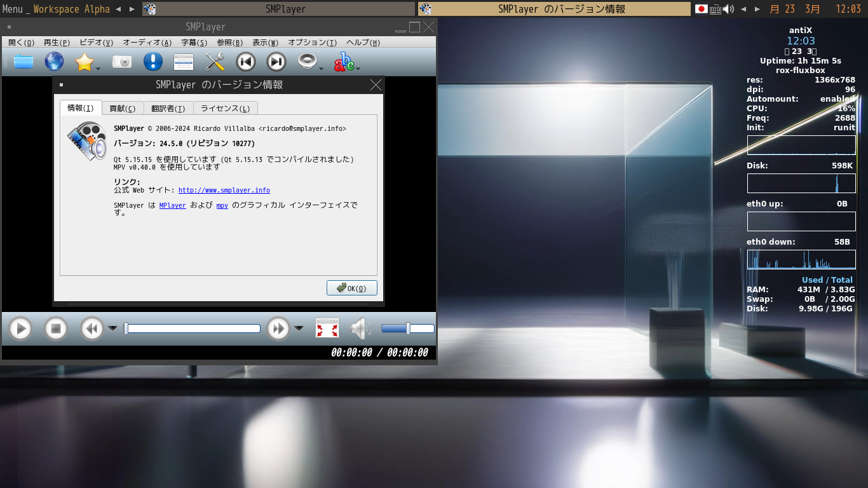
Task: Click the open file folder icon
Action: pyautogui.click(x=24, y=62)
